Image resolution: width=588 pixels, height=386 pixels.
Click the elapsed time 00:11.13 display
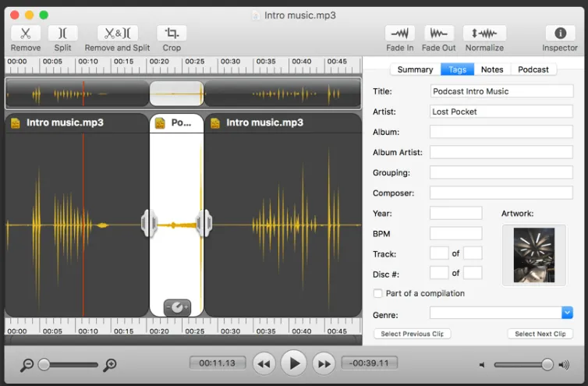(x=217, y=363)
